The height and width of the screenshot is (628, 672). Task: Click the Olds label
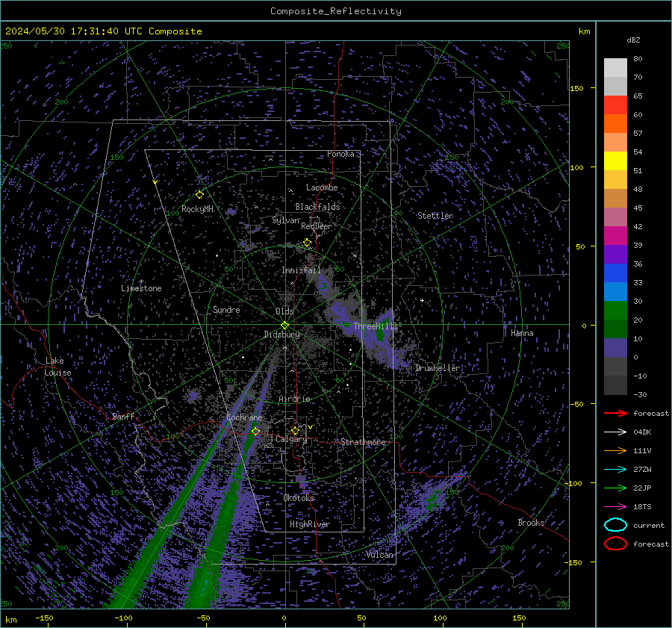tap(284, 311)
